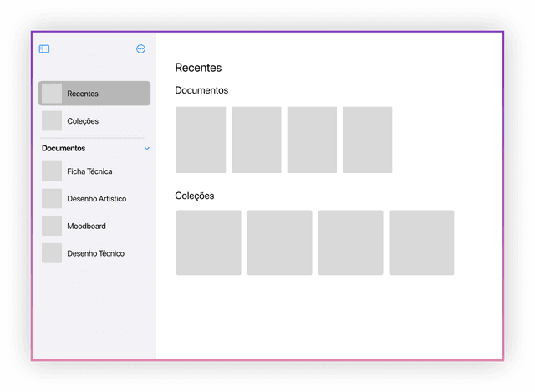Viewport: 535px width, 392px height.
Task: Open the fourth recent document thumbnail
Action: 367,140
